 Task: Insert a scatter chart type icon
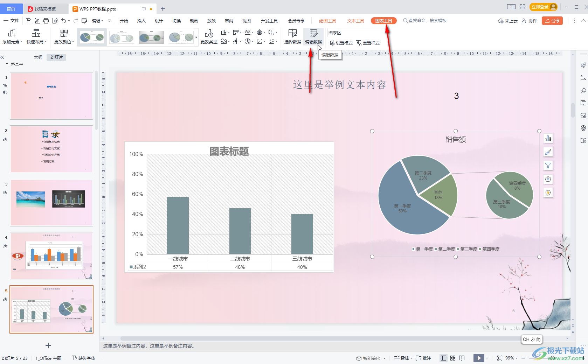pos(260,41)
